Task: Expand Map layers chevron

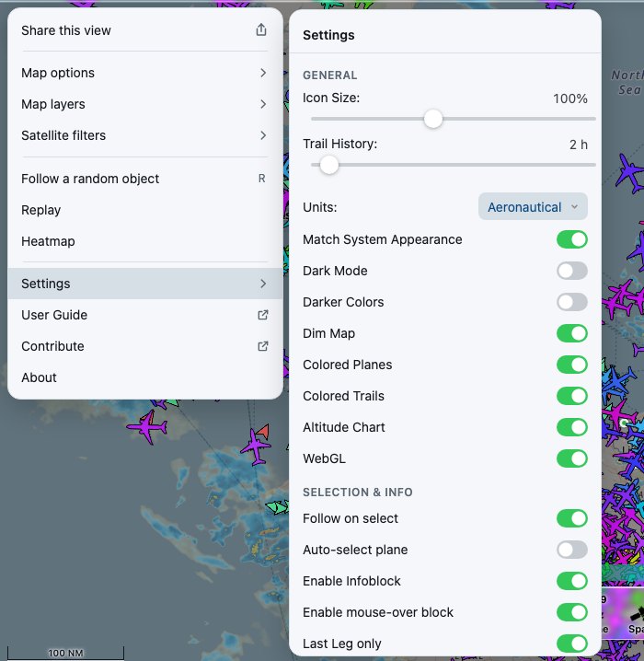Action: pyautogui.click(x=263, y=104)
